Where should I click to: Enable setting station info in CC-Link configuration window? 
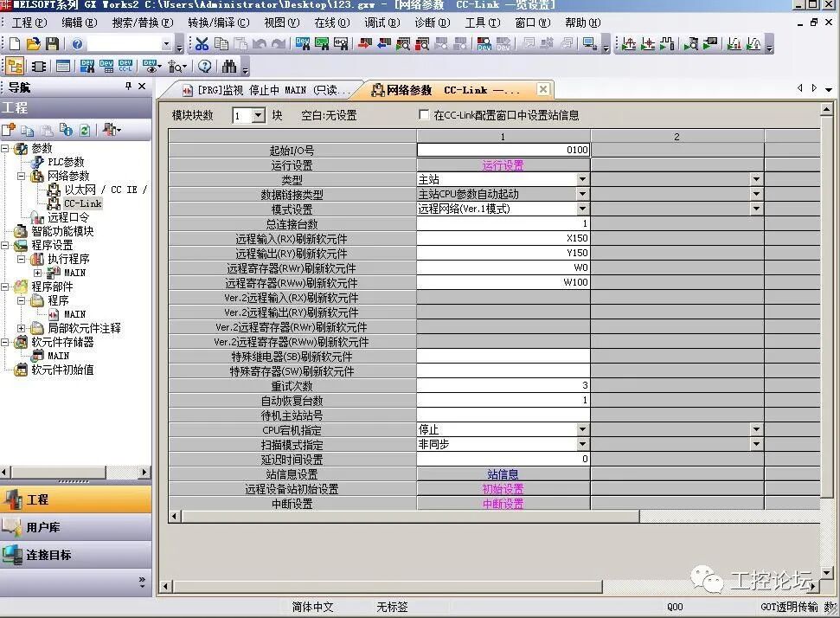coord(424,115)
